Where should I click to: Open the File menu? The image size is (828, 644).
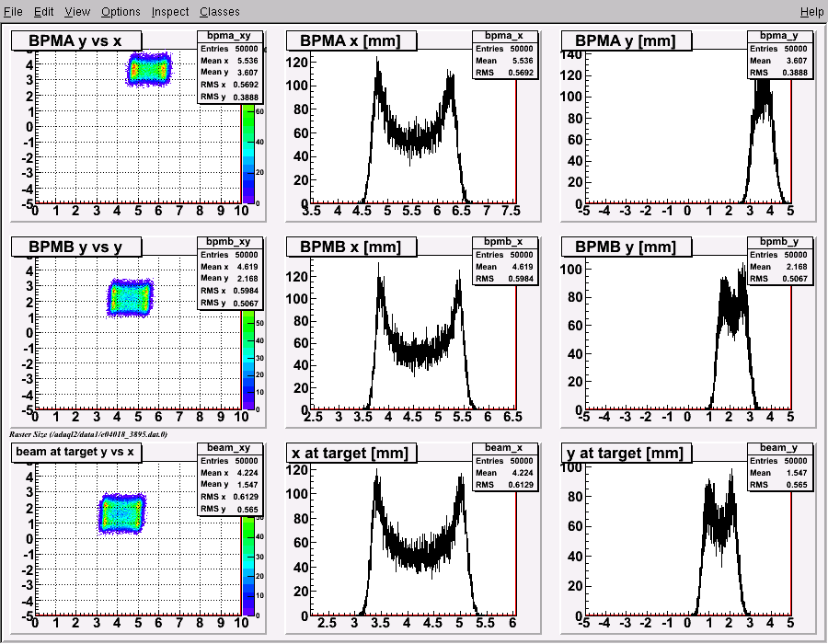13,12
